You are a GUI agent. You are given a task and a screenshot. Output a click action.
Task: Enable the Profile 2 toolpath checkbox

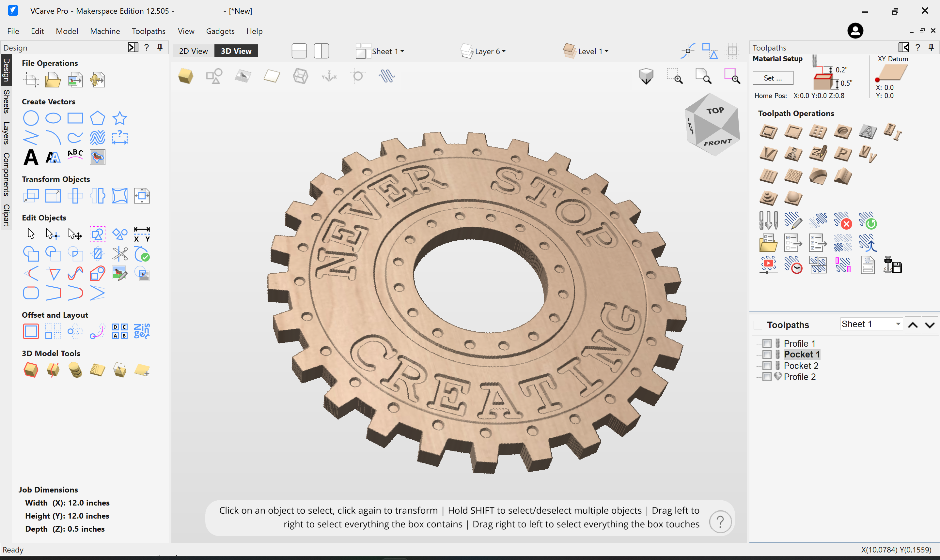pyautogui.click(x=767, y=377)
